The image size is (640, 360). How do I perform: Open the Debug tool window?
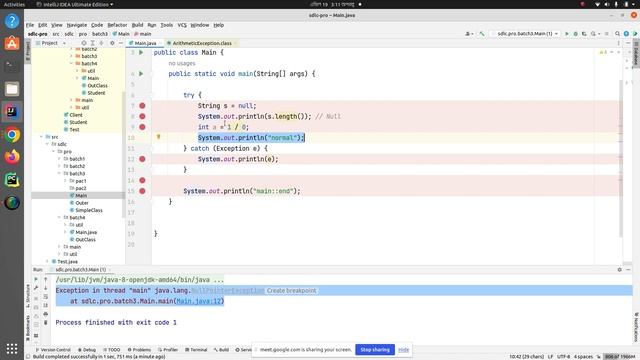click(87, 350)
